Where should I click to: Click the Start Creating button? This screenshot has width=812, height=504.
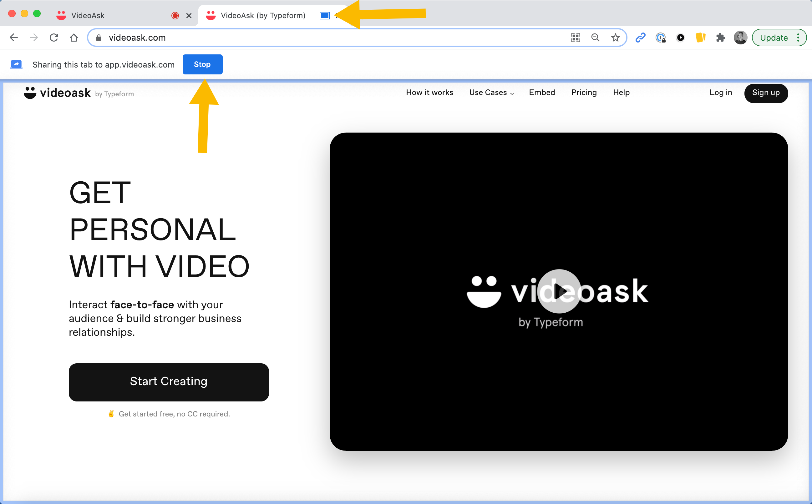click(169, 382)
